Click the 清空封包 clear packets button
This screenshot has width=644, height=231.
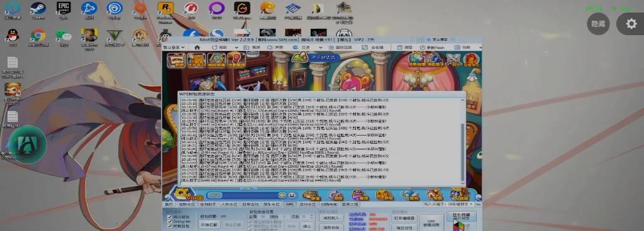tap(404, 227)
